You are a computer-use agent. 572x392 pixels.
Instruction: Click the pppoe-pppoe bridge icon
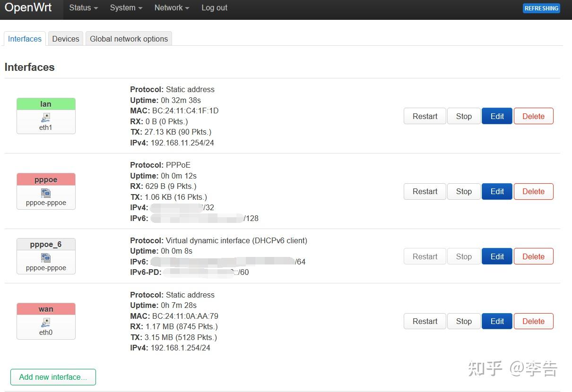(45, 193)
